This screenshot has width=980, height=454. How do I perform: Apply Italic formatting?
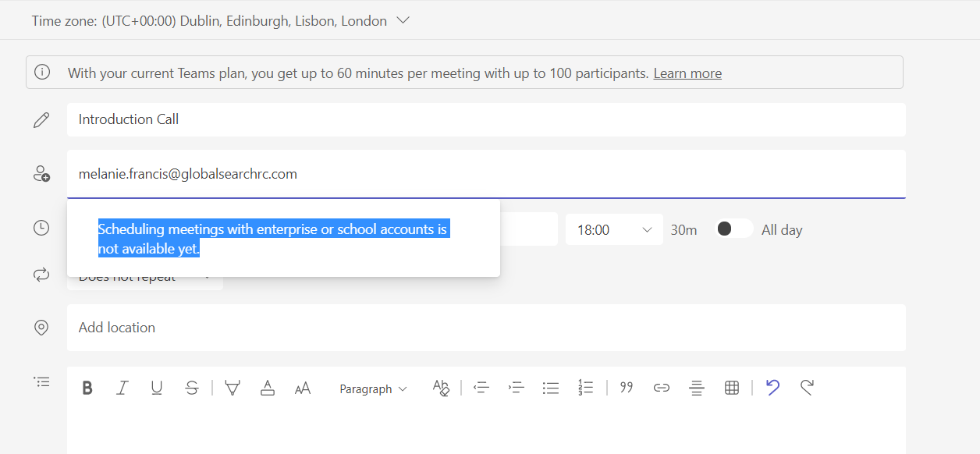coord(122,388)
